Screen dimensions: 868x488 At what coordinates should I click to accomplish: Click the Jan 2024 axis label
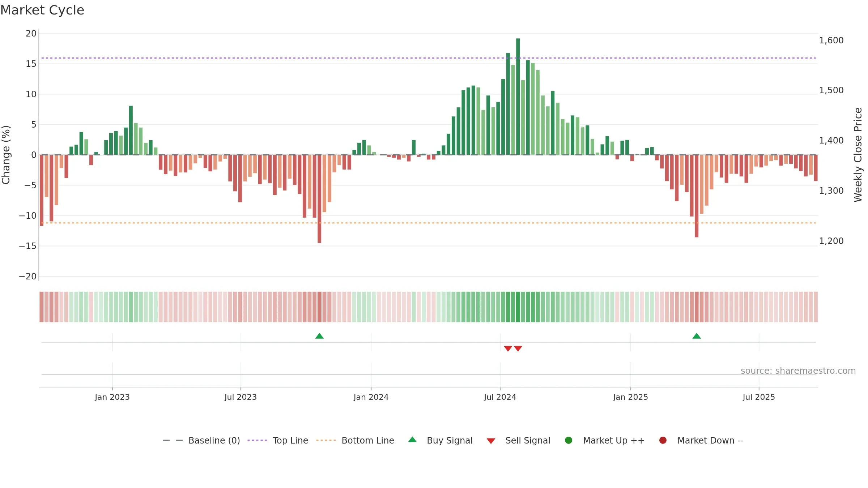click(x=371, y=397)
